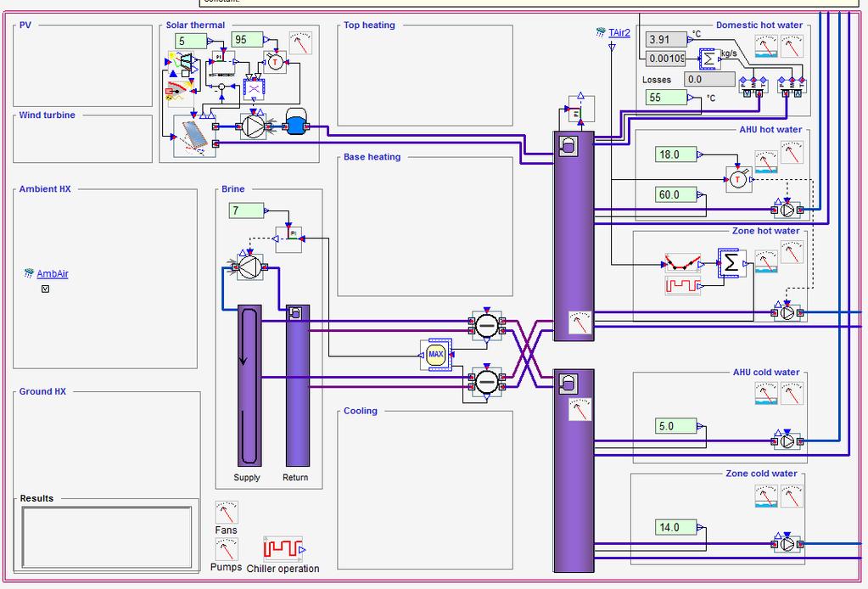Edit the AHU hot water 18.0 field

pyautogui.click(x=675, y=154)
